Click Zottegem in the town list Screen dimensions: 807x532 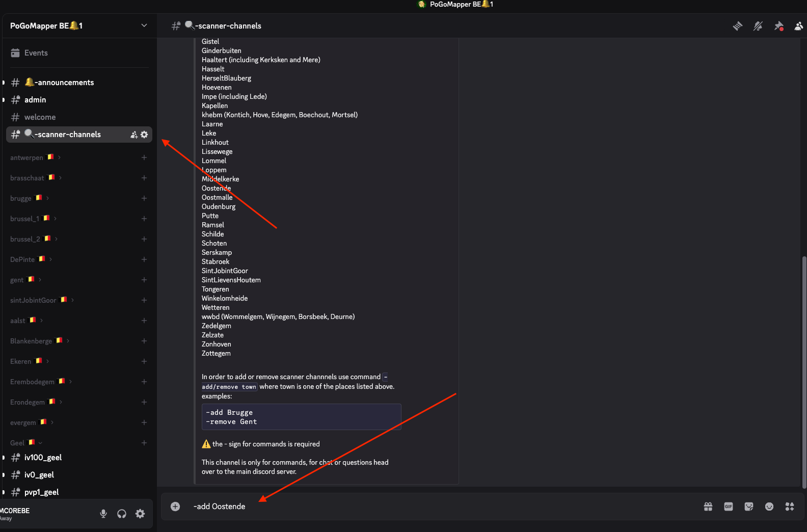(216, 353)
